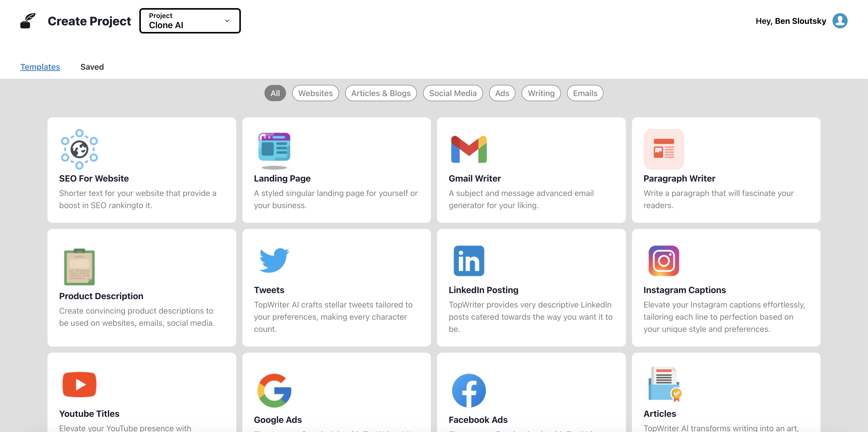Filter templates by Ads
Image resolution: width=868 pixels, height=432 pixels.
(x=502, y=93)
